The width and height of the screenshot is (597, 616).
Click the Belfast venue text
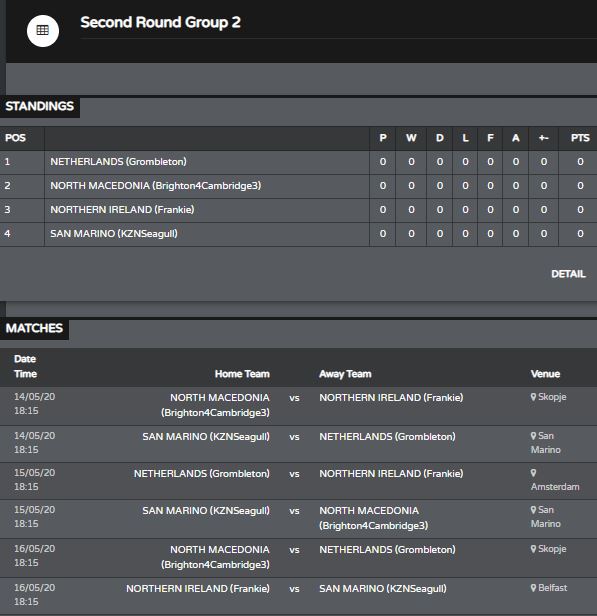(552, 588)
